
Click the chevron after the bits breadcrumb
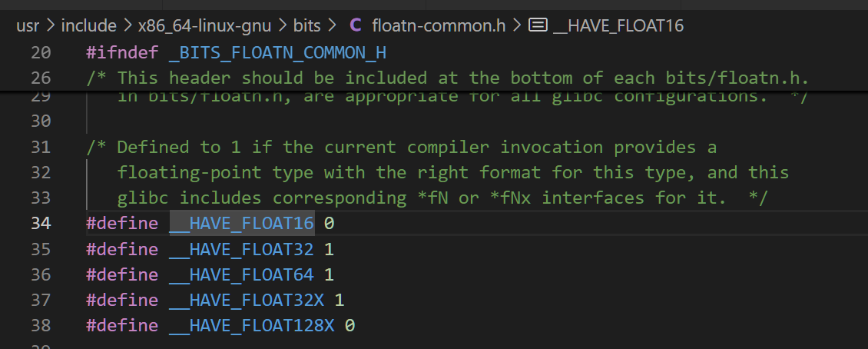[x=332, y=25]
